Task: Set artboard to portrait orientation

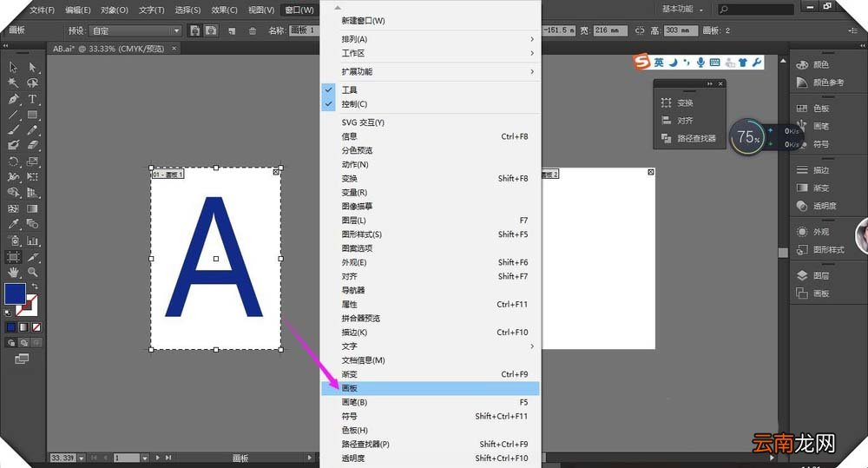Action: pyautogui.click(x=194, y=30)
